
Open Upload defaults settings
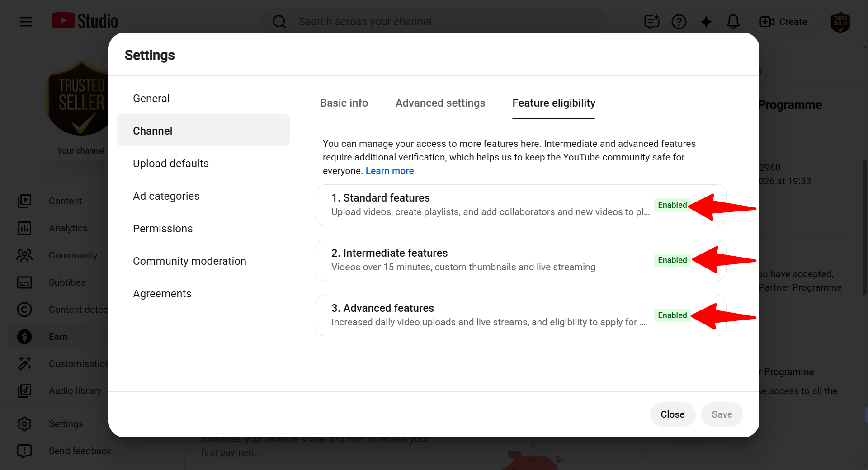(203, 164)
